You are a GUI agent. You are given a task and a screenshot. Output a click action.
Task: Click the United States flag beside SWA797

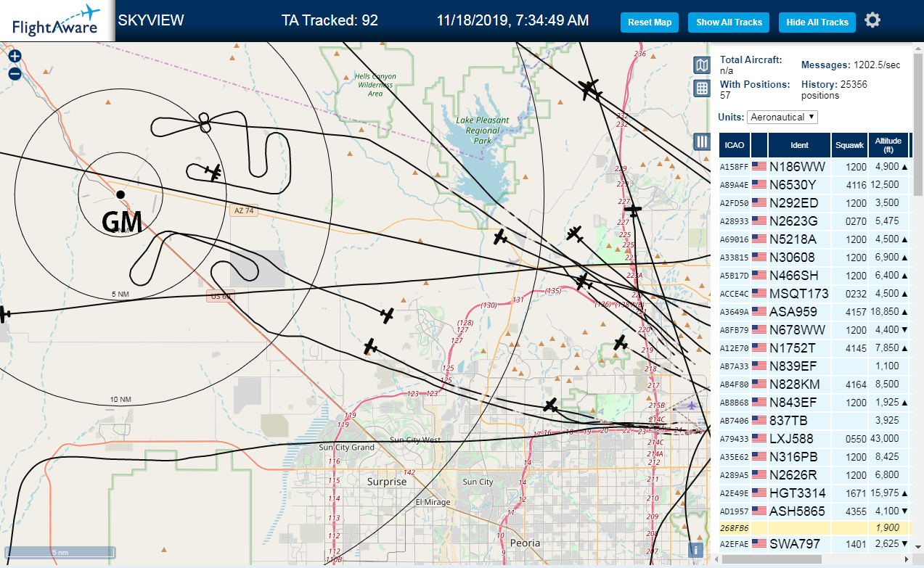click(x=759, y=543)
